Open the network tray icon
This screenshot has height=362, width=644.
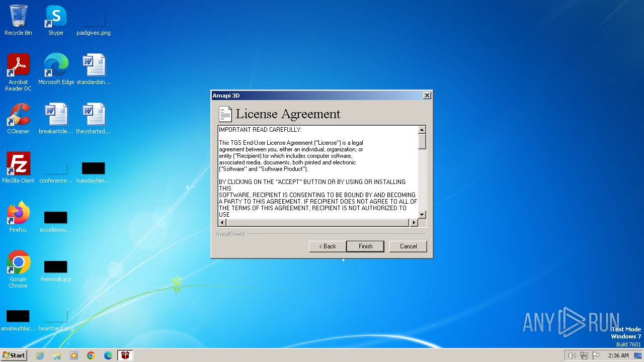click(584, 355)
